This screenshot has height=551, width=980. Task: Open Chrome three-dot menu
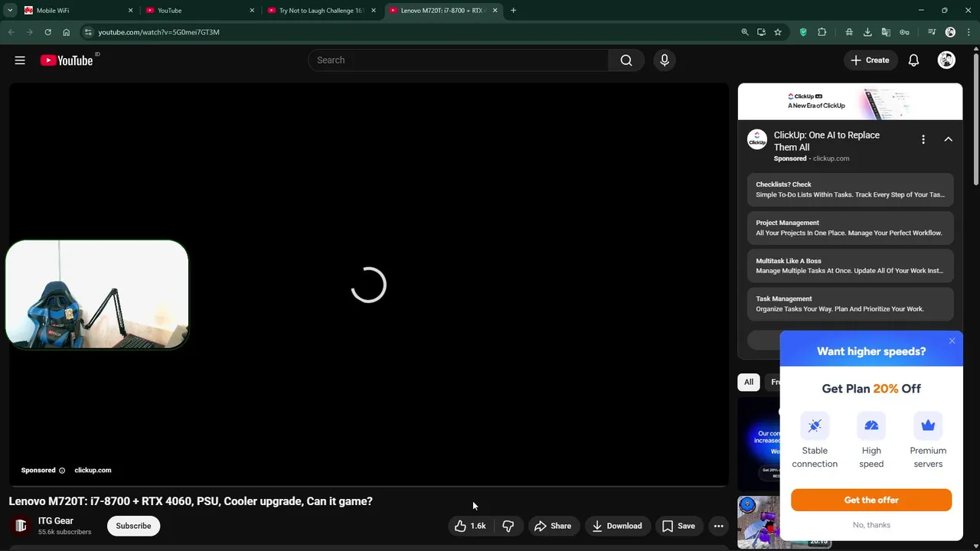[x=969, y=32]
